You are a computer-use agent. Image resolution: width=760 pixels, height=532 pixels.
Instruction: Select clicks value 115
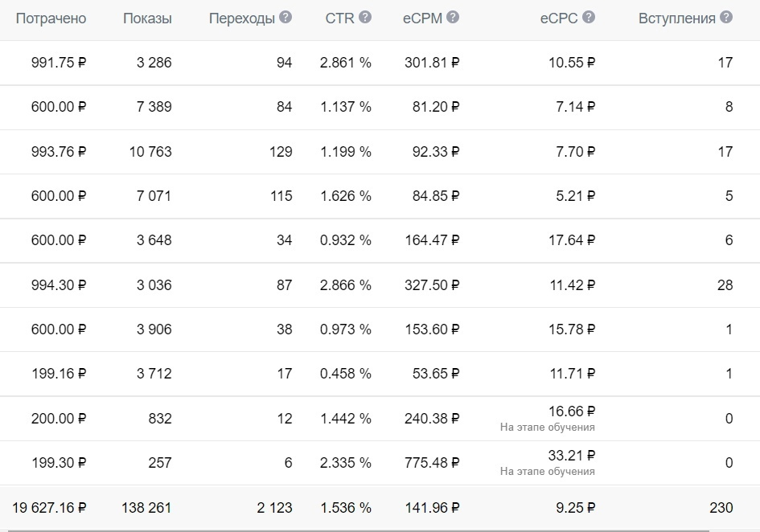tap(281, 196)
